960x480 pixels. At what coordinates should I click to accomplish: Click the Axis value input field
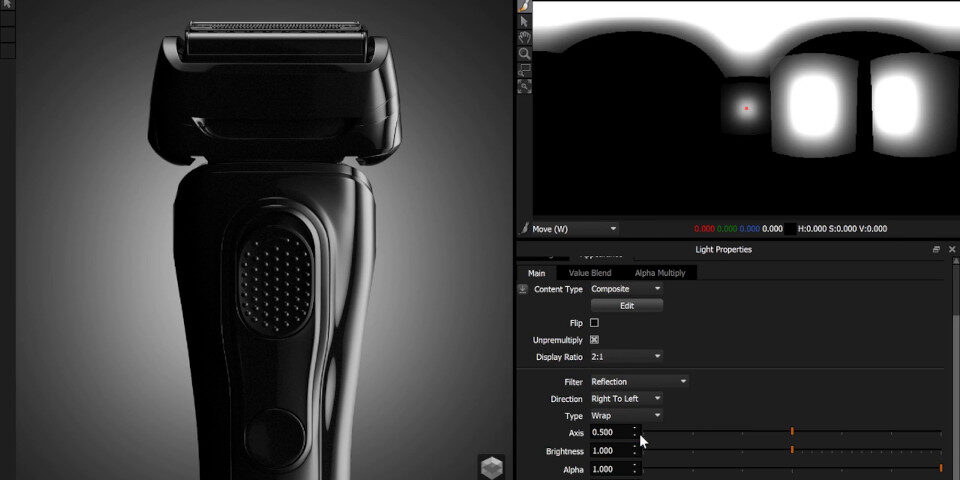coord(610,432)
